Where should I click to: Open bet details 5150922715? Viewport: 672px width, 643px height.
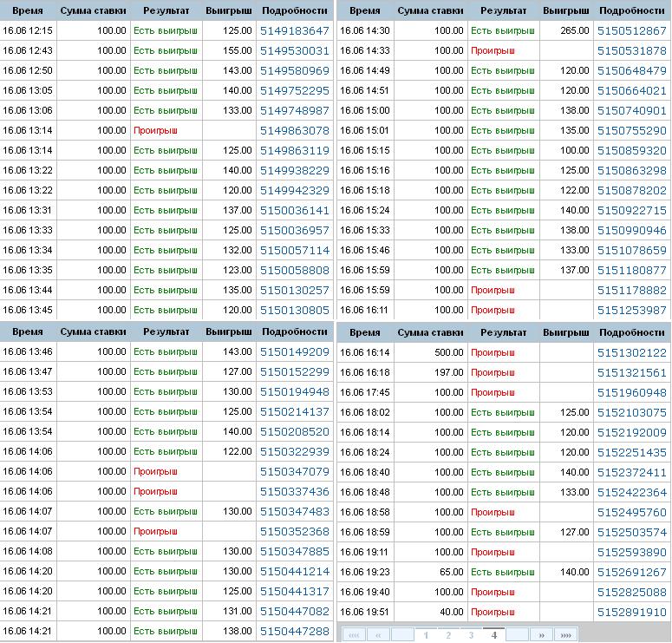632,210
